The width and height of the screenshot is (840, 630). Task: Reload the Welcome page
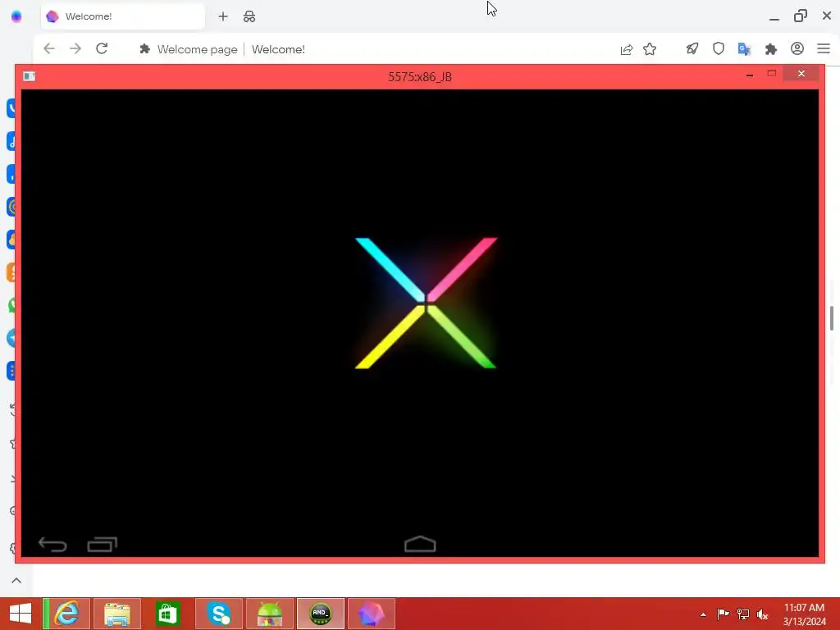(102, 48)
